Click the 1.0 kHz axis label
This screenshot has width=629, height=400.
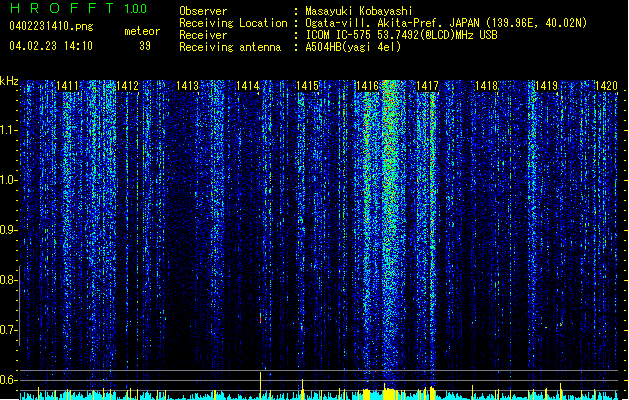pos(8,180)
